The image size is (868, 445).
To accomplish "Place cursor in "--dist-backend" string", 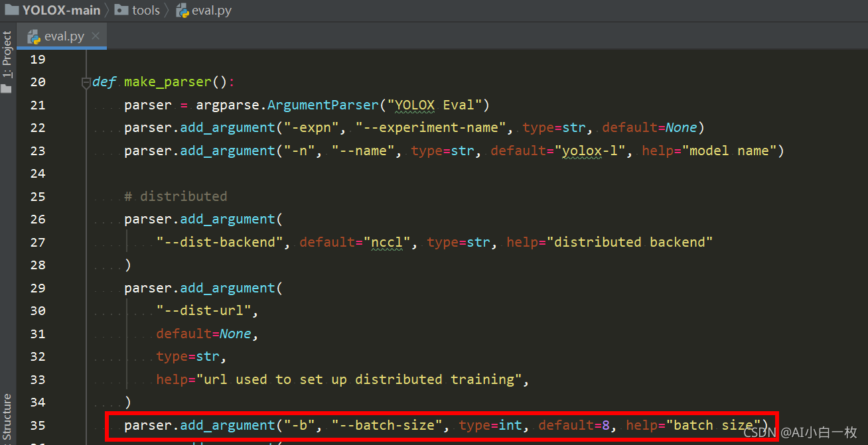I will point(220,242).
